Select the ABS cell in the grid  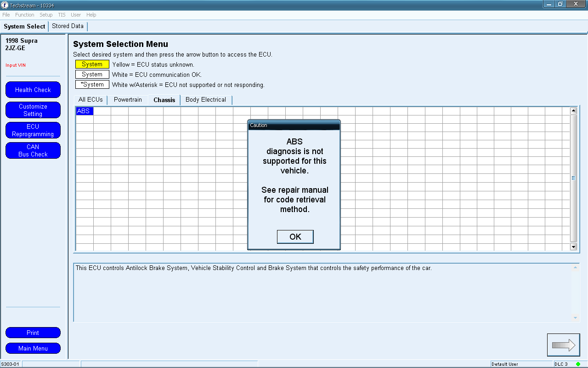pos(85,111)
